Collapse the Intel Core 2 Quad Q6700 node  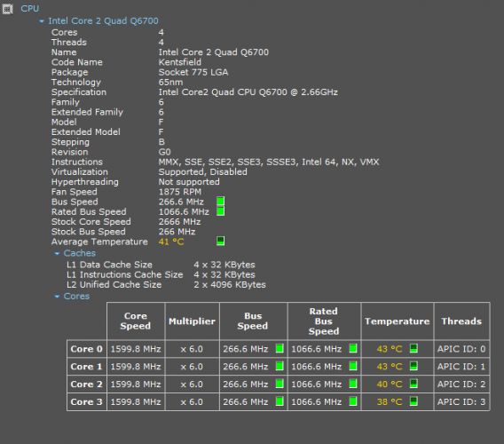tap(42, 21)
